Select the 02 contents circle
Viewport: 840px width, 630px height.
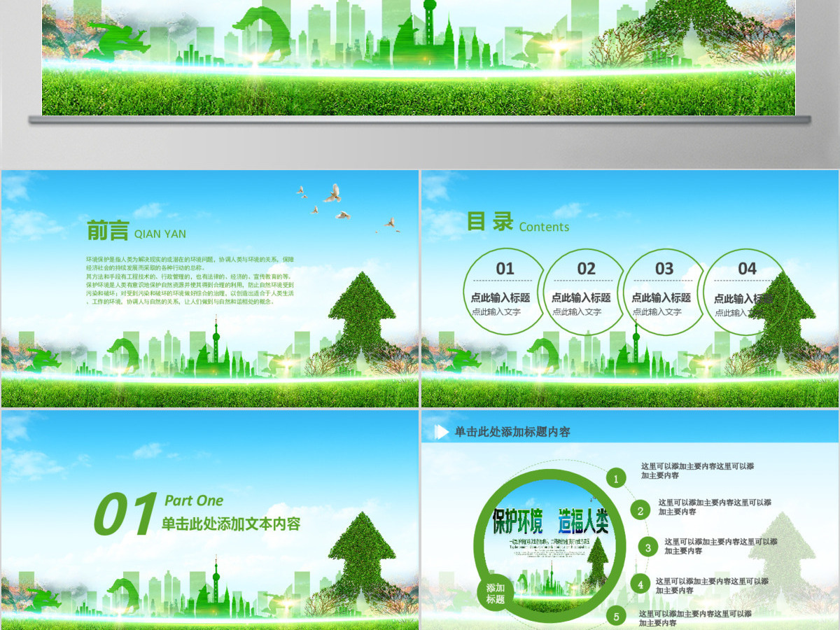(x=585, y=290)
